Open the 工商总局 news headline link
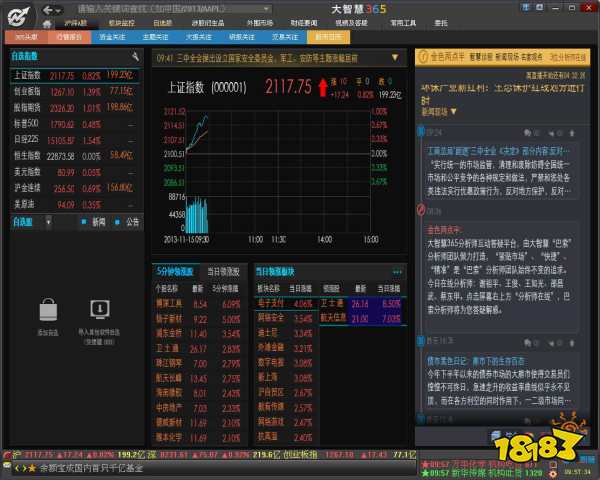 475,151
